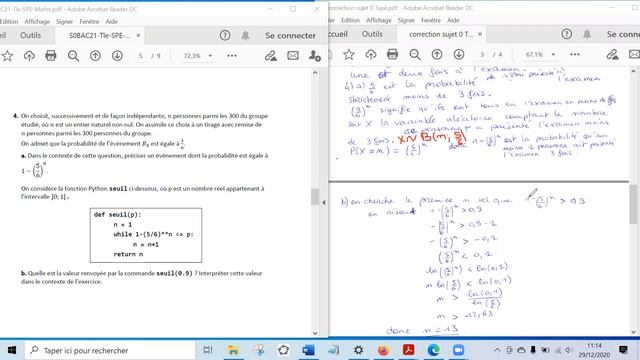Click the page number field showing 5
The height and width of the screenshot is (360, 640).
tap(140, 56)
